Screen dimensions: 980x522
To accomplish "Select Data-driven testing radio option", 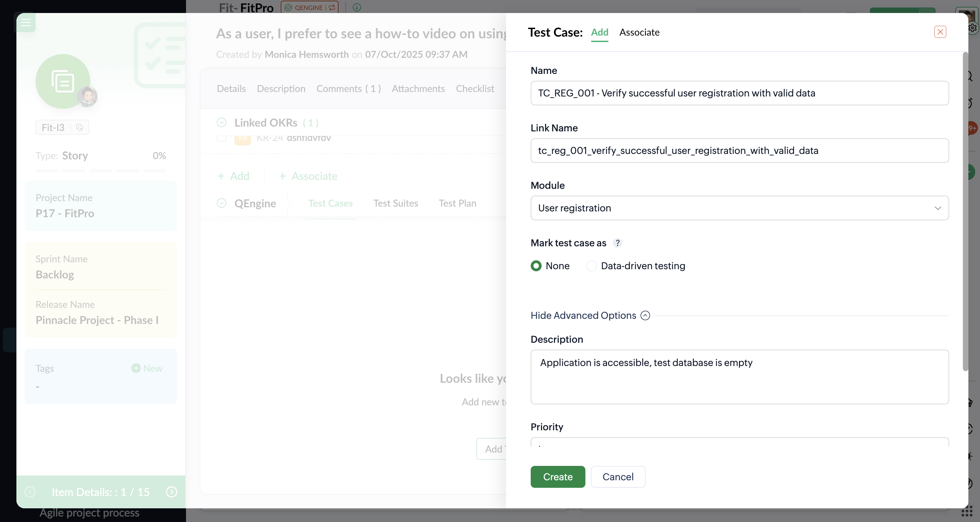I will tap(591, 265).
